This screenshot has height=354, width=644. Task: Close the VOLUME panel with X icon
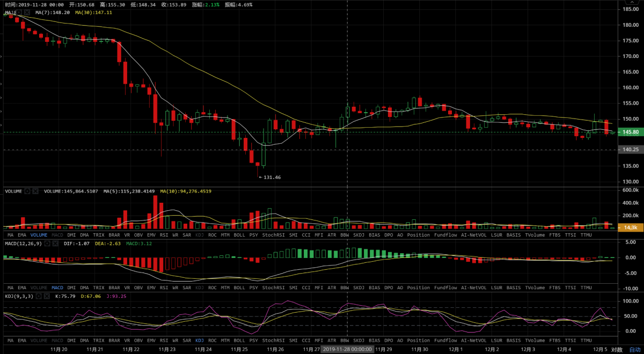[35, 191]
